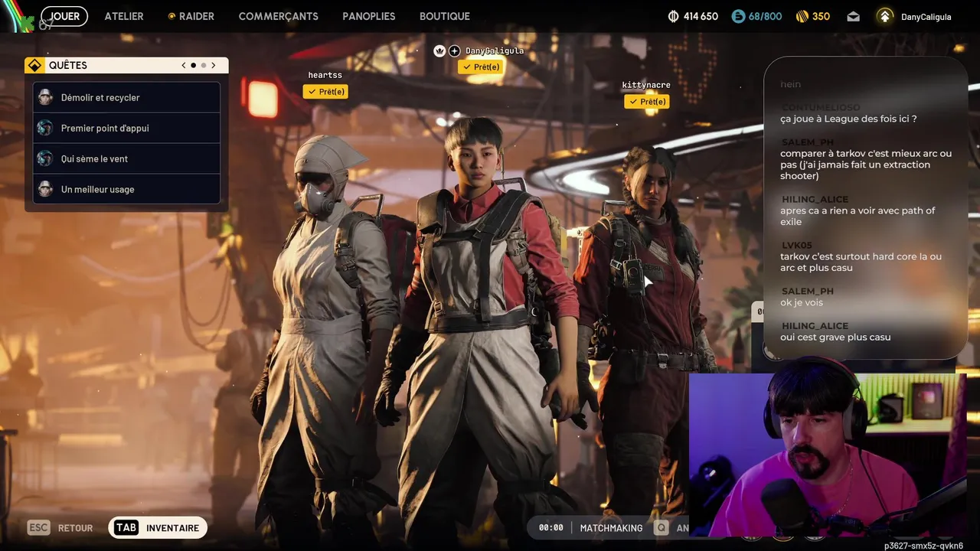Viewport: 980px width, 551px height.
Task: Open quest Un meilleur usage
Action: [x=126, y=189]
